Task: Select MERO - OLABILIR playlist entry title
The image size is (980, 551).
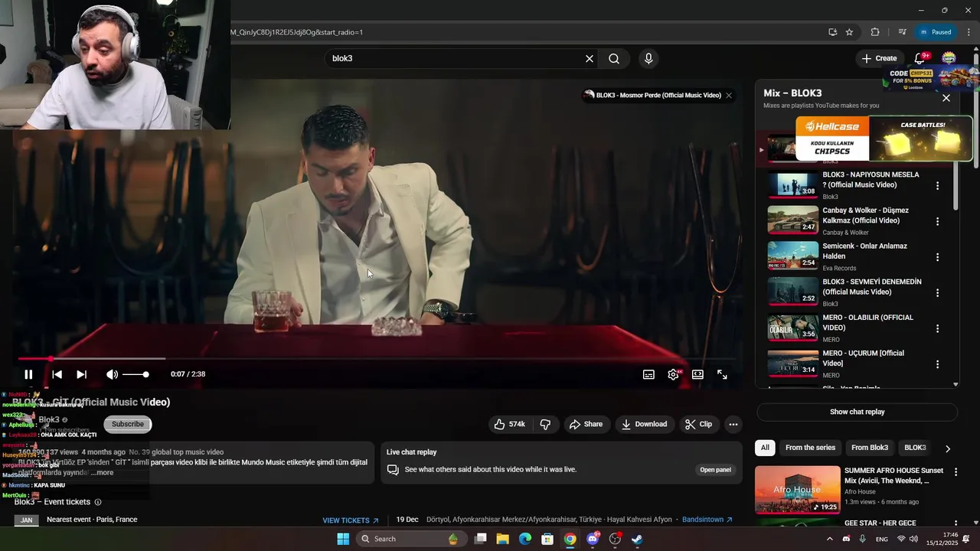Action: [867, 322]
